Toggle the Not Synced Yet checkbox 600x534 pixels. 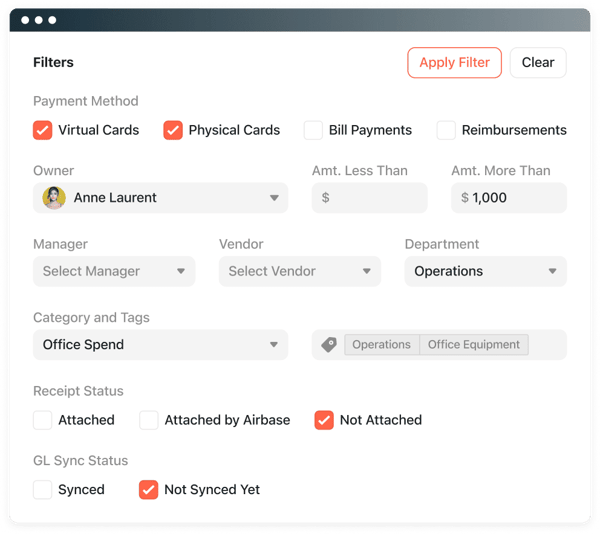tap(149, 490)
